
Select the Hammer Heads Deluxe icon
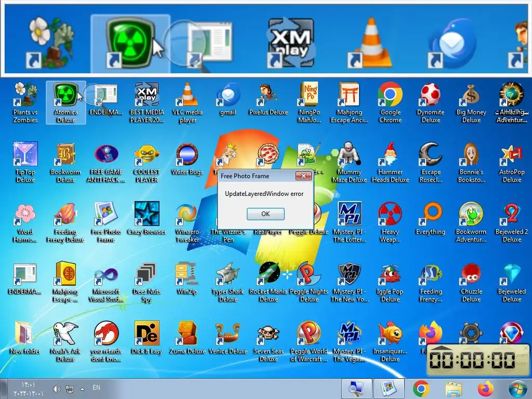coord(390,162)
